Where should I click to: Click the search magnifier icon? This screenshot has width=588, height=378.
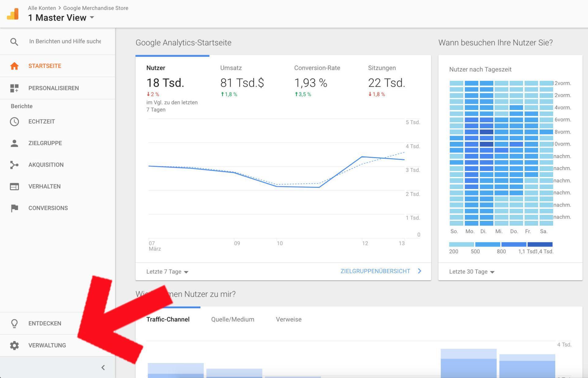point(14,42)
